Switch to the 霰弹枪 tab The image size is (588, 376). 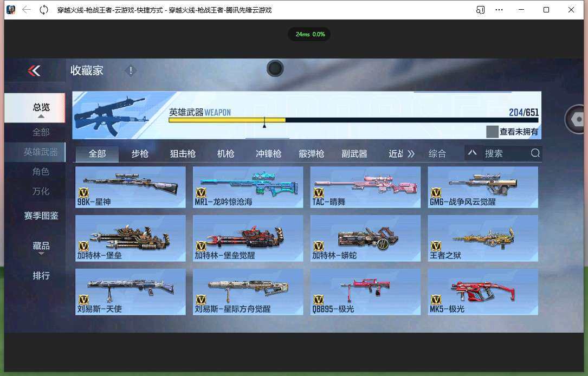click(x=311, y=154)
